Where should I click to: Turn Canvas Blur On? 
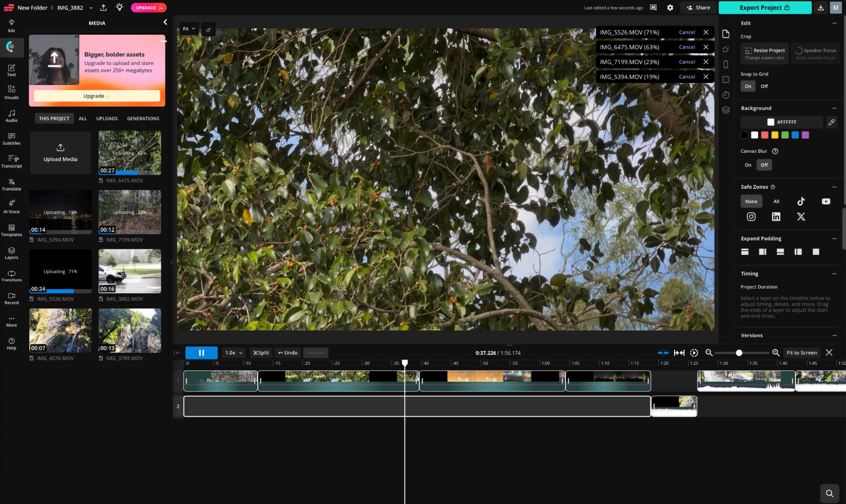pyautogui.click(x=748, y=165)
